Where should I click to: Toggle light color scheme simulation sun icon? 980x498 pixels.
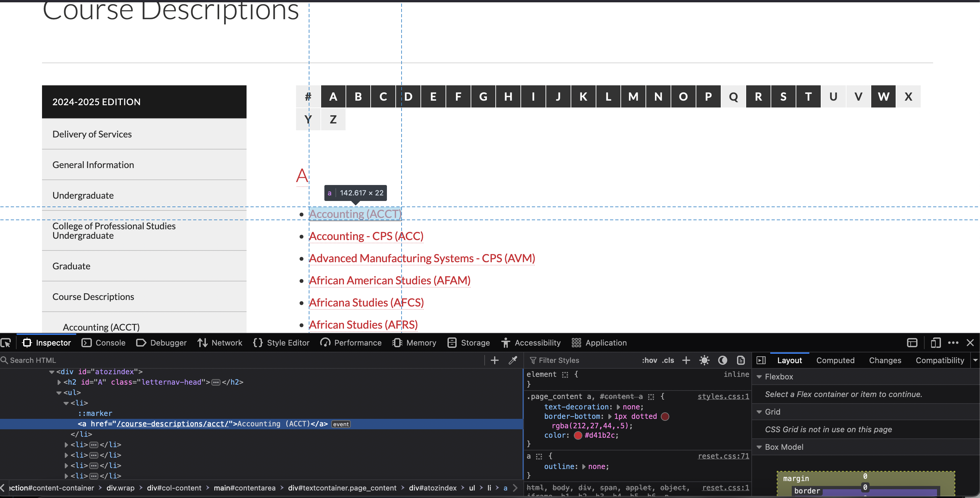click(704, 360)
